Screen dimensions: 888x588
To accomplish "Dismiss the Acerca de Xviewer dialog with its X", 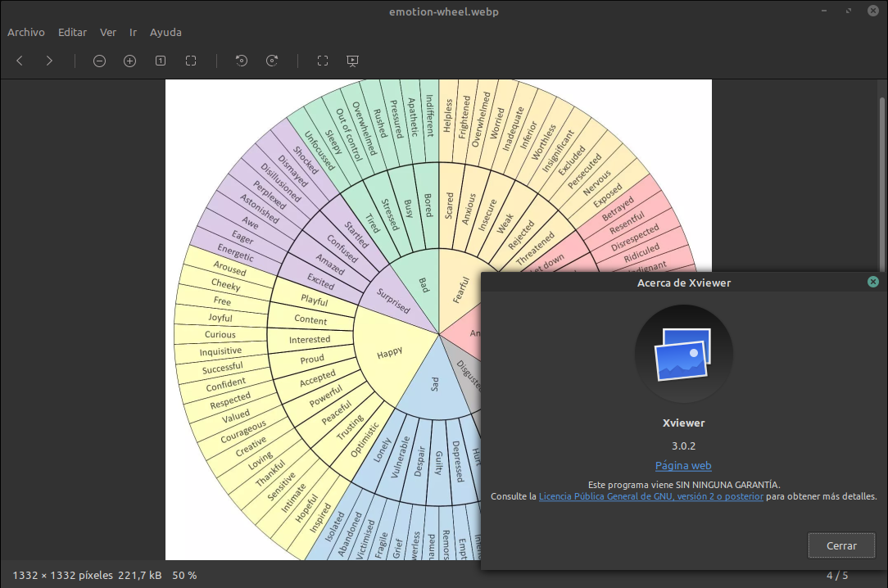I will pos(873,282).
